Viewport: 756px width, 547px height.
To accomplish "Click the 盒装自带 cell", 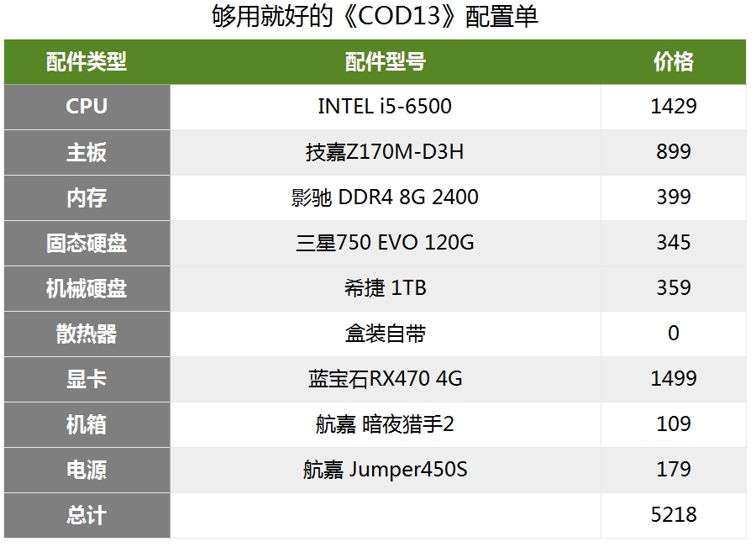I will coord(385,334).
